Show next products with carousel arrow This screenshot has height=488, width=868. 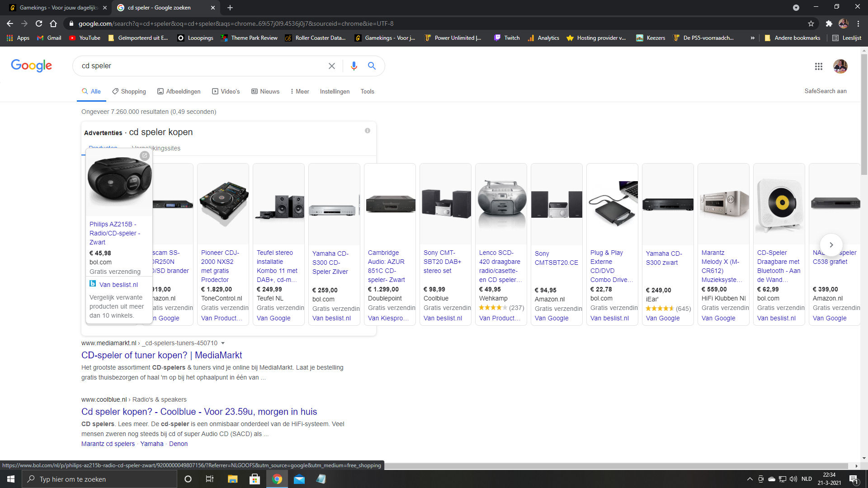[831, 244]
